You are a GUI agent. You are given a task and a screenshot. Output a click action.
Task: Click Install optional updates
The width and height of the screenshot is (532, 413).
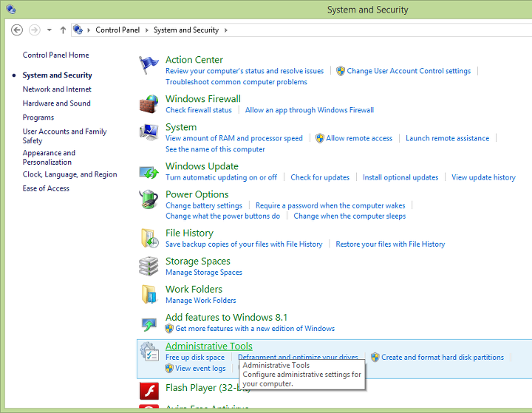(400, 177)
